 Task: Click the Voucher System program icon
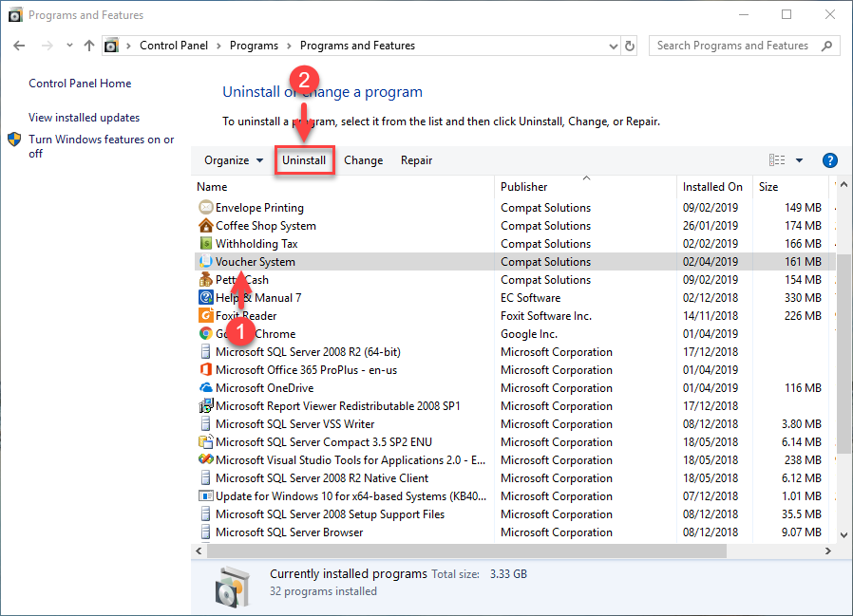pyautogui.click(x=205, y=261)
